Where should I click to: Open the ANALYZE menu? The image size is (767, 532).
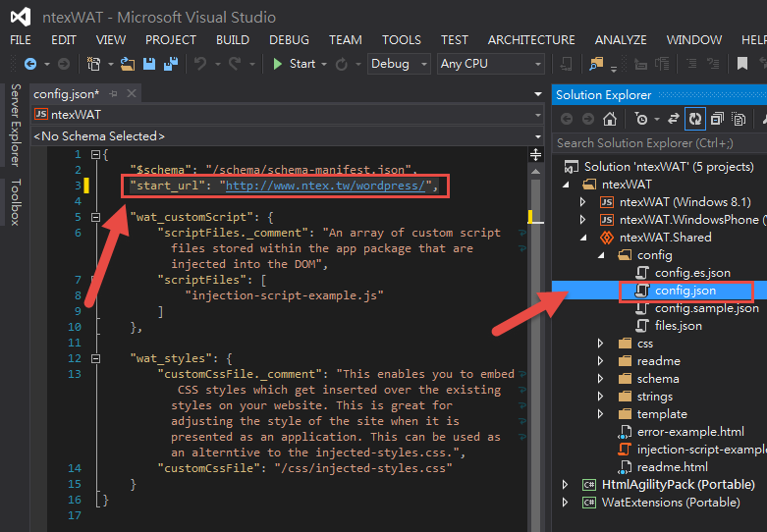click(621, 39)
